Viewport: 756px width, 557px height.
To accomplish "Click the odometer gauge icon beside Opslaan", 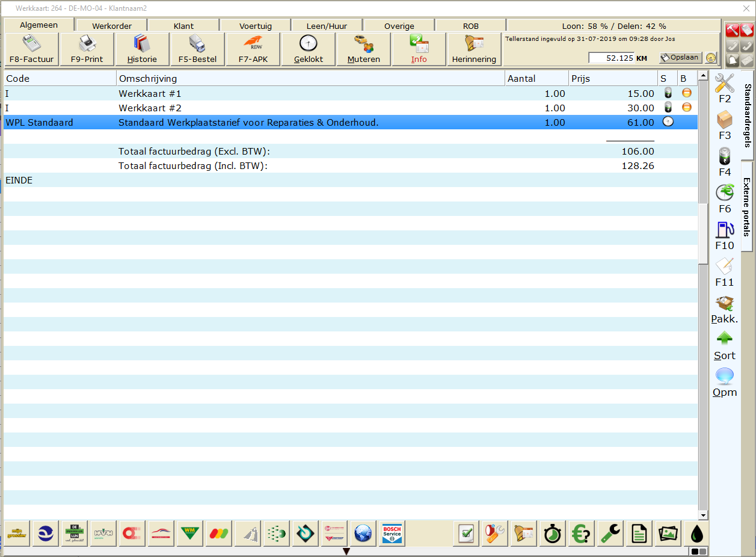I will pos(711,58).
